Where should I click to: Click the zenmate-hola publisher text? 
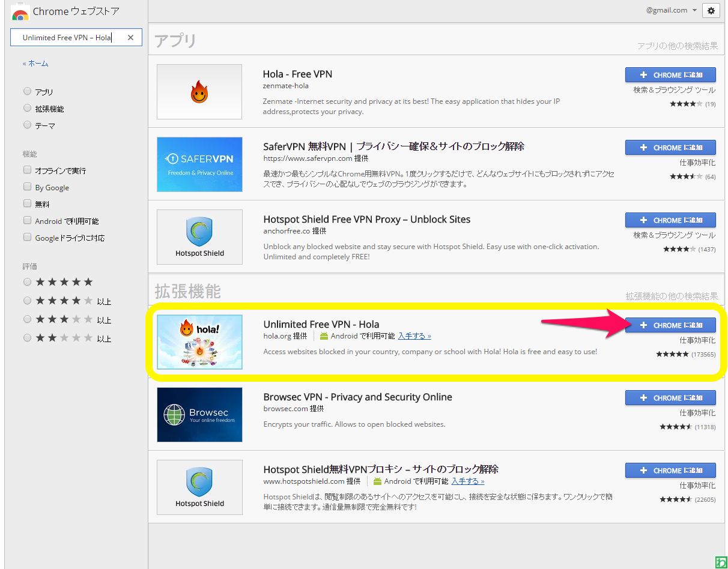pyautogui.click(x=286, y=86)
